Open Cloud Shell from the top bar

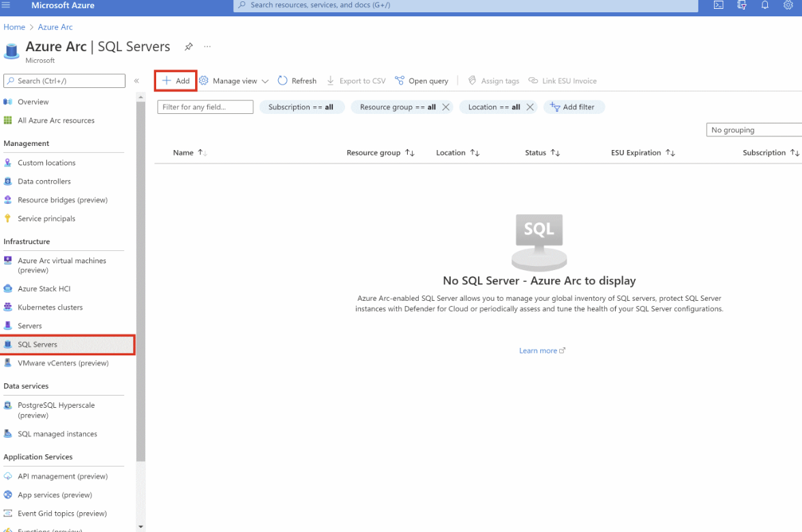(x=719, y=5)
